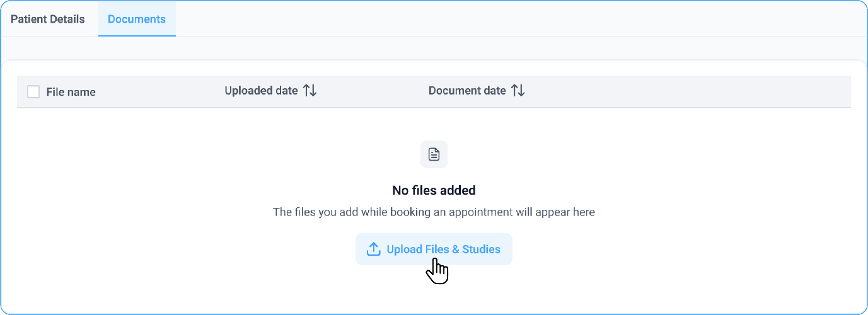Click the empty table area below File name
This screenshot has width=868, height=315.
pos(95,189)
